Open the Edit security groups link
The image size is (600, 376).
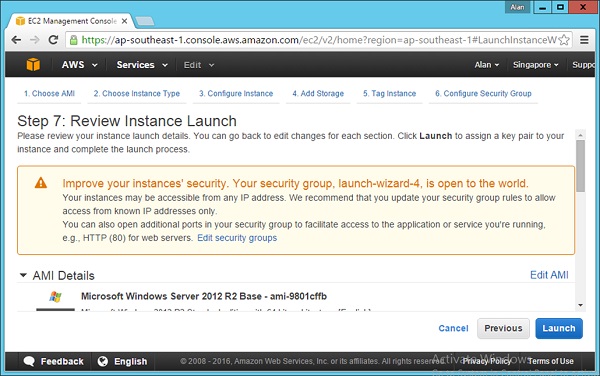(x=237, y=238)
